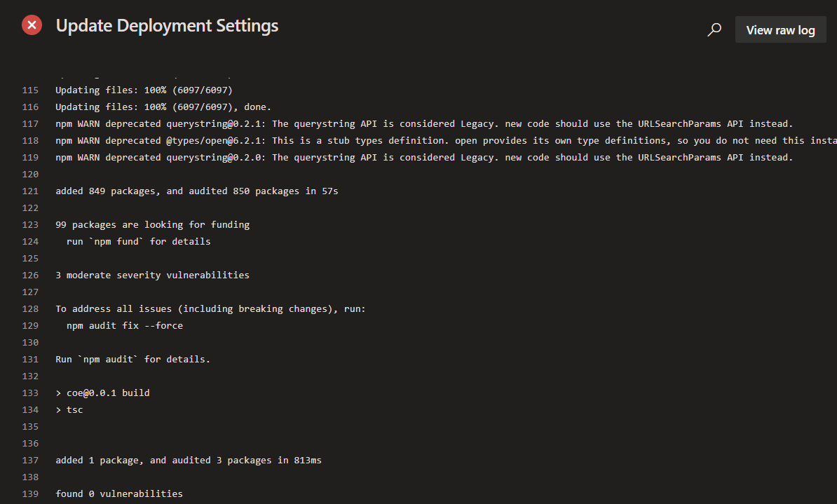837x504 pixels.
Task: Click the 'coe@0.0.1 build' log line
Action: (102, 393)
